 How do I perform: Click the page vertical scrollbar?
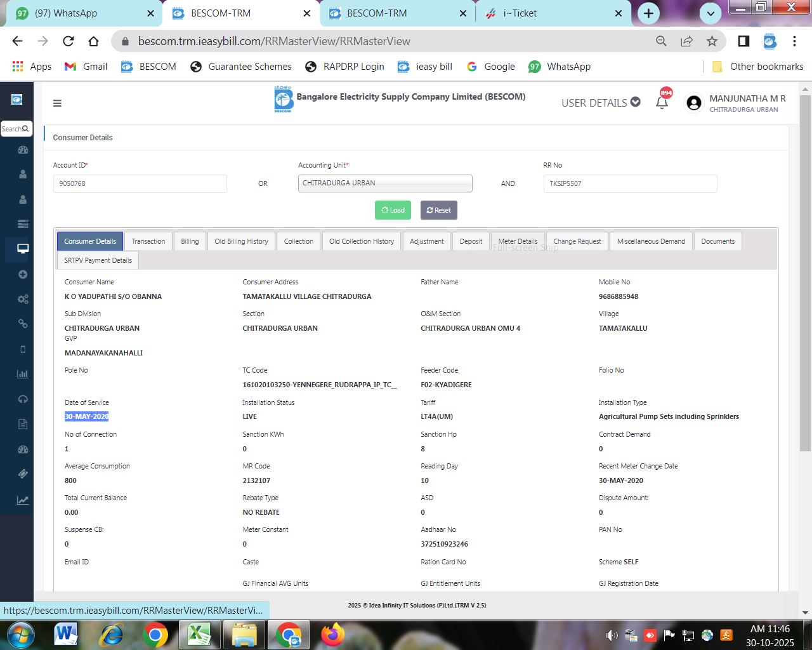(x=805, y=273)
